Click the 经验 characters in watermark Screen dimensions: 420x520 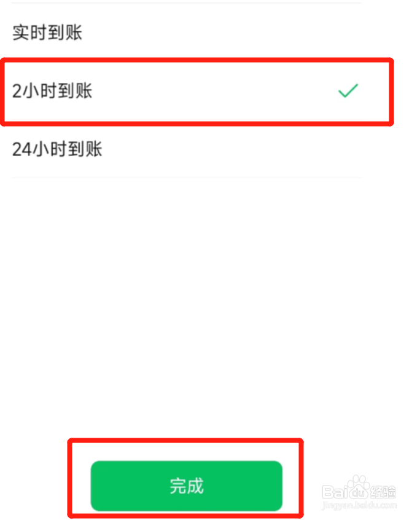pos(383,492)
